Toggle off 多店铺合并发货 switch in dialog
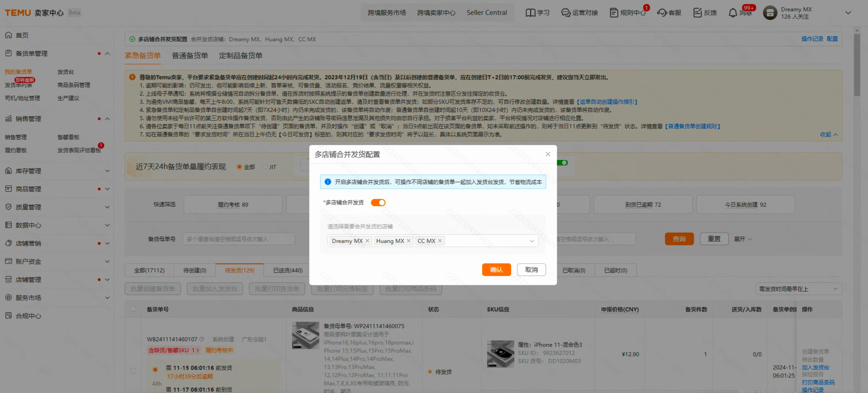868x393 pixels. click(x=378, y=202)
